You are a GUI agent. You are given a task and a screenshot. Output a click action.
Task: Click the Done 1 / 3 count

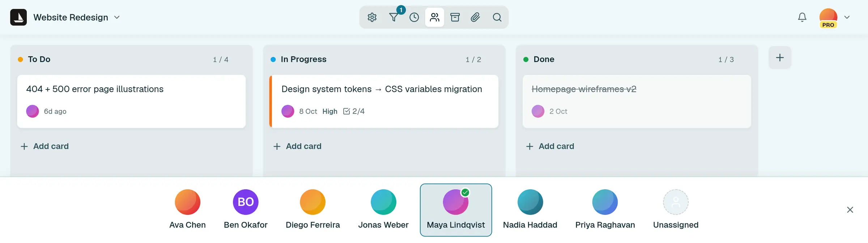(x=726, y=59)
